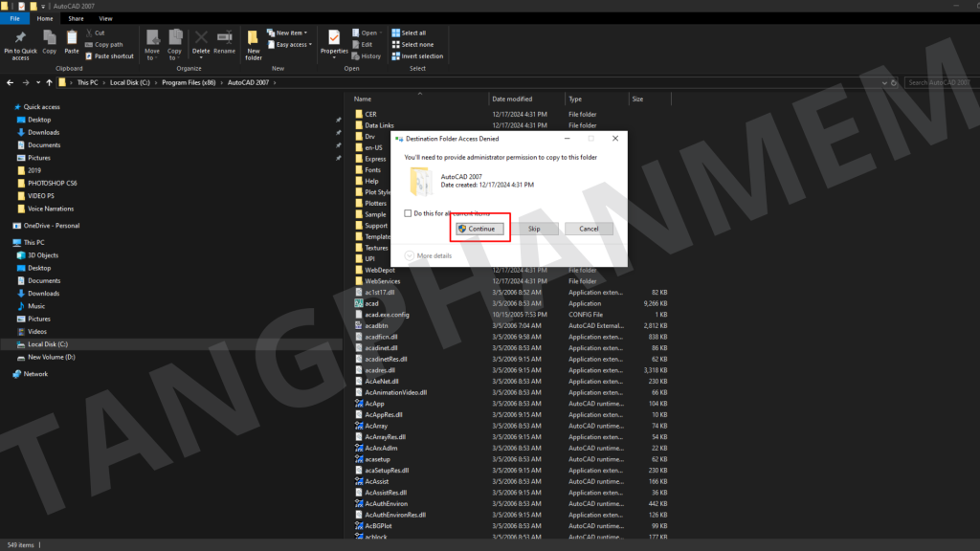Select Local Disk (C:) in navigation pane

pyautogui.click(x=47, y=344)
